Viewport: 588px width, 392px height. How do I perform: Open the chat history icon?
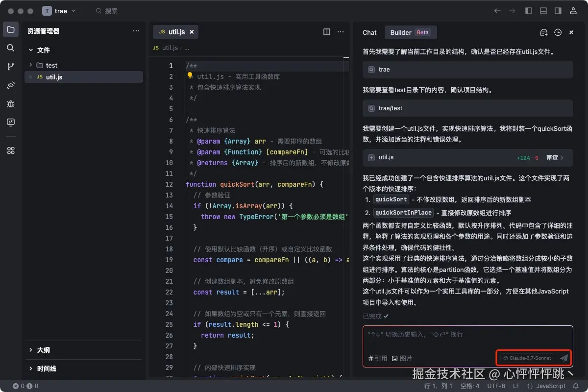(557, 32)
